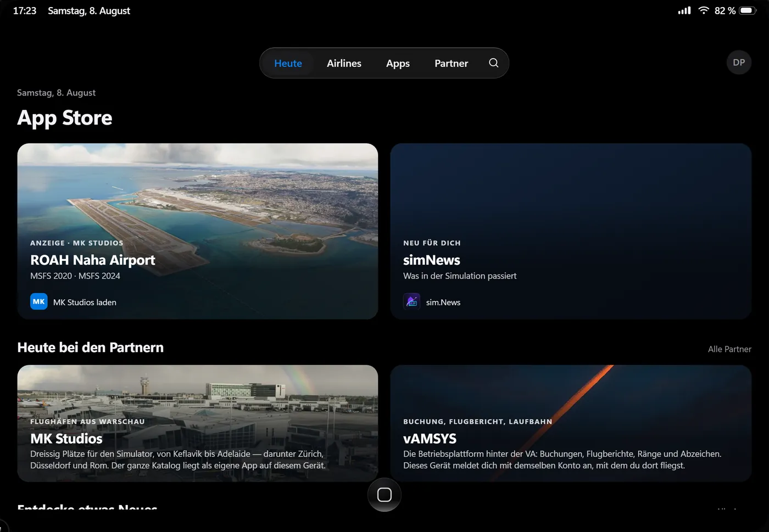This screenshot has height=532, width=769.
Task: Click the sim.News app icon
Action: [412, 301]
